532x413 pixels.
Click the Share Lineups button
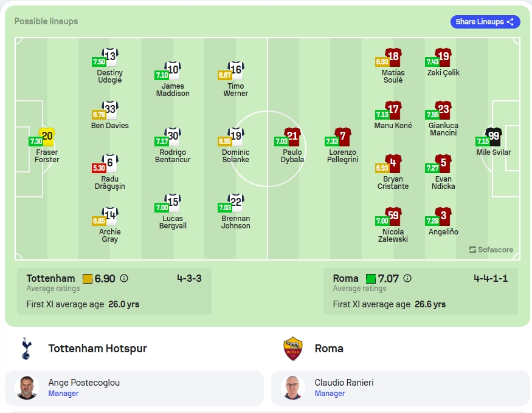pos(485,22)
